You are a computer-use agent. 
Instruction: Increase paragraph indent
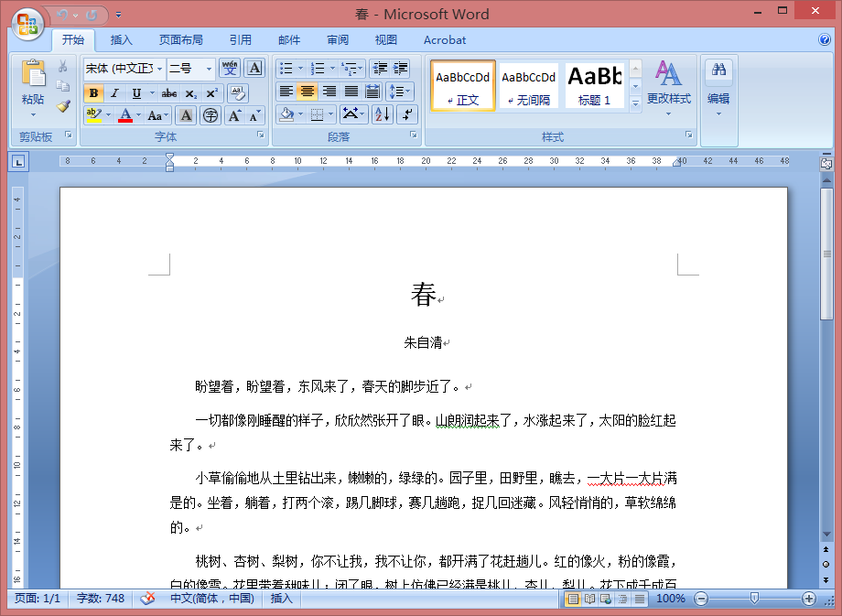pos(400,69)
